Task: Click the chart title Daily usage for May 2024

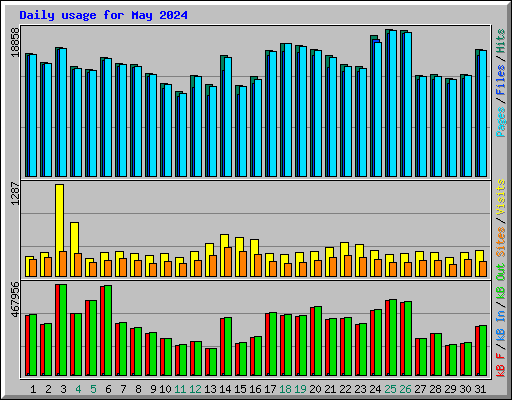Action: pyautogui.click(x=103, y=15)
